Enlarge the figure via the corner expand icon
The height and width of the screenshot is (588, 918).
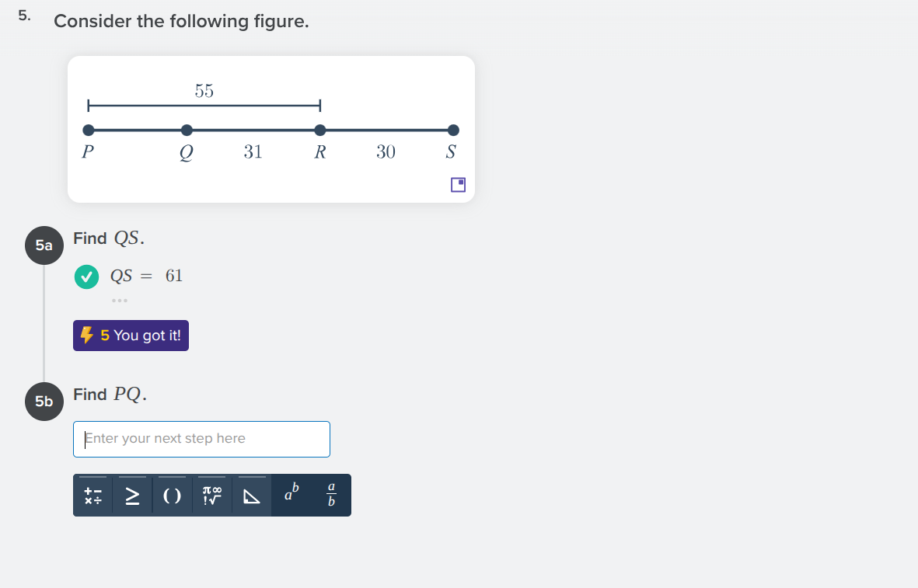457,185
